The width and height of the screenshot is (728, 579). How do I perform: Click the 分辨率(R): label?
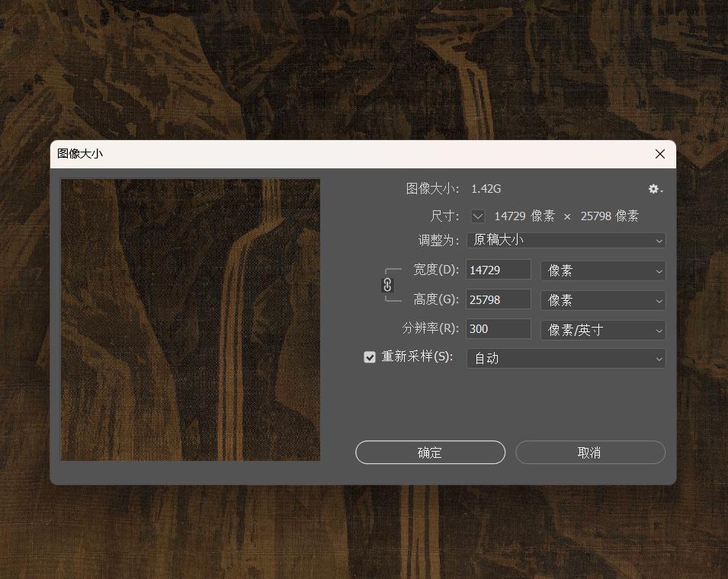(431, 328)
